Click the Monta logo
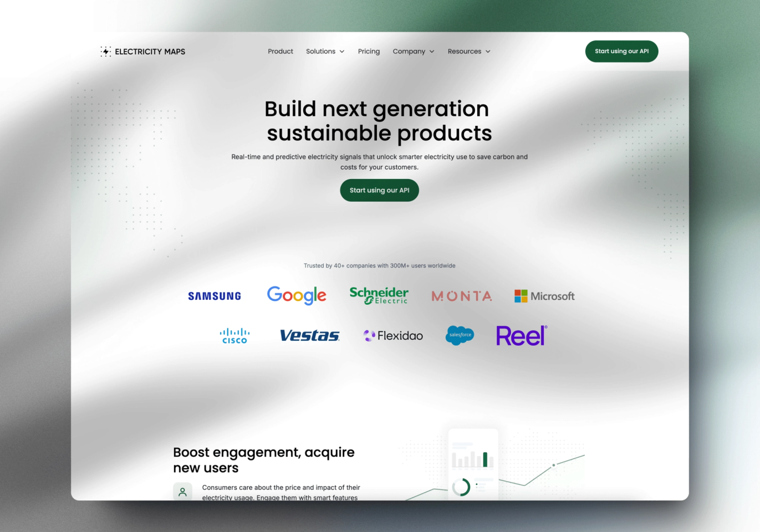 tap(462, 296)
